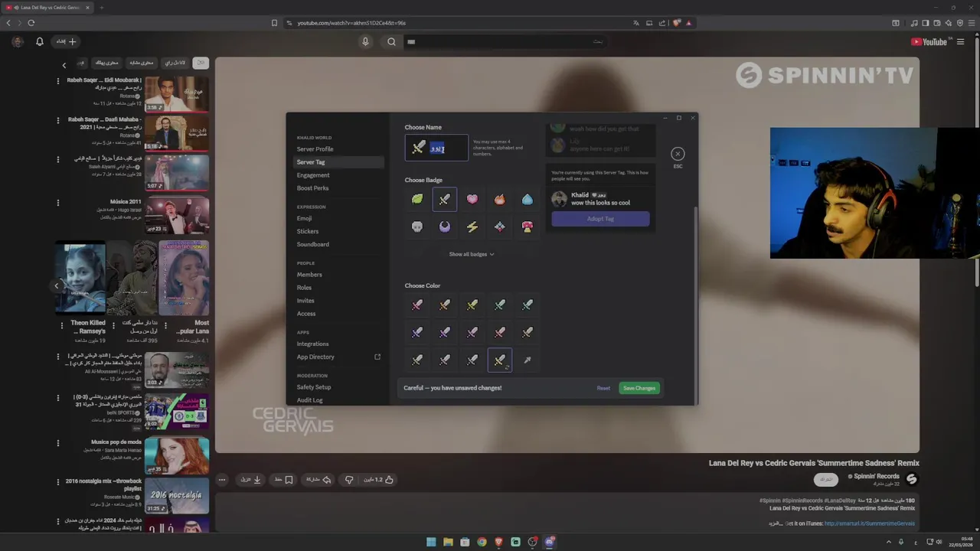Edit the server tag name field
Image resolution: width=980 pixels, height=551 pixels.
click(436, 148)
